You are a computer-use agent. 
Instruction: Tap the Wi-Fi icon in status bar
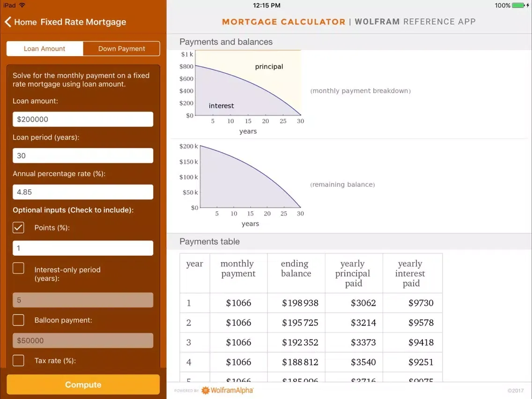click(22, 5)
